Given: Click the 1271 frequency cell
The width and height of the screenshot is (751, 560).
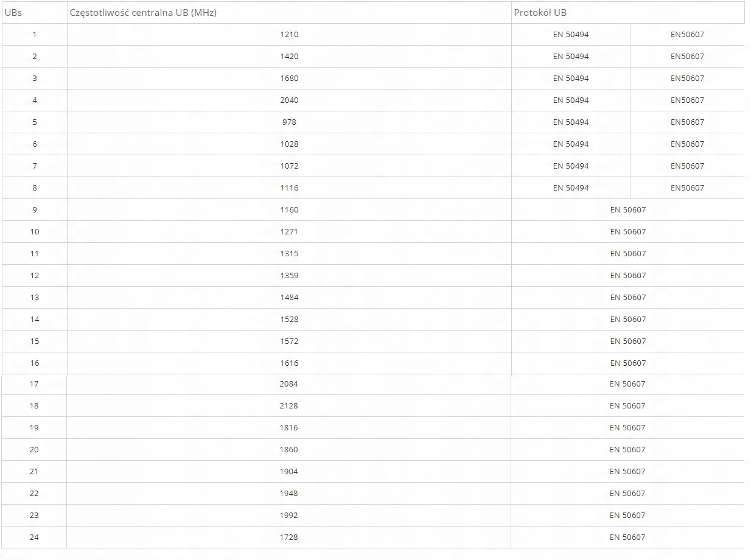Looking at the screenshot, I should (x=289, y=232).
